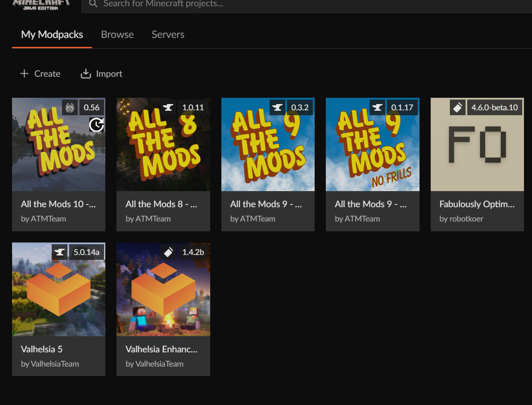Click the Forge anvil icon on All the Mods 8
Image resolution: width=532 pixels, height=405 pixels.
coord(168,108)
